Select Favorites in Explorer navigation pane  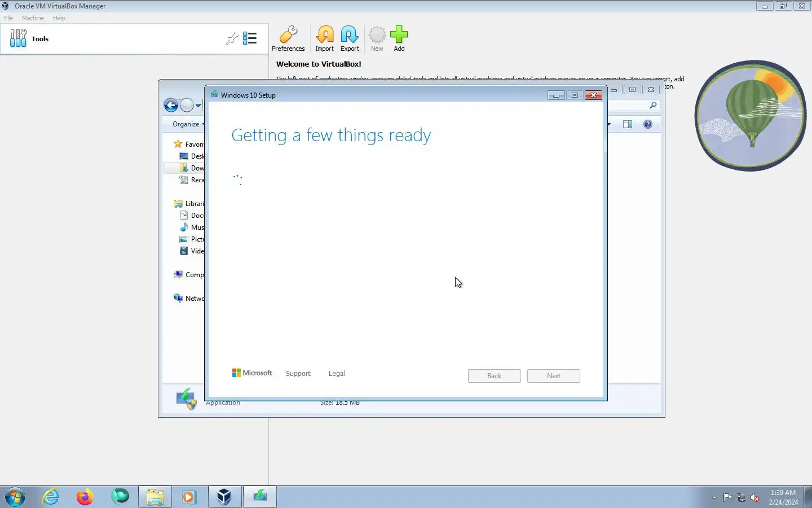(189, 144)
